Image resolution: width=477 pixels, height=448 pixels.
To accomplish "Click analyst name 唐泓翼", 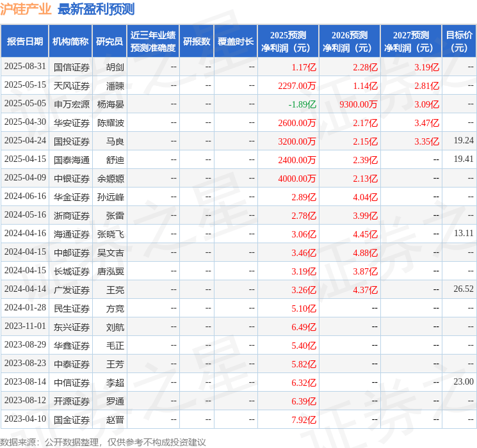I will [x=110, y=271].
